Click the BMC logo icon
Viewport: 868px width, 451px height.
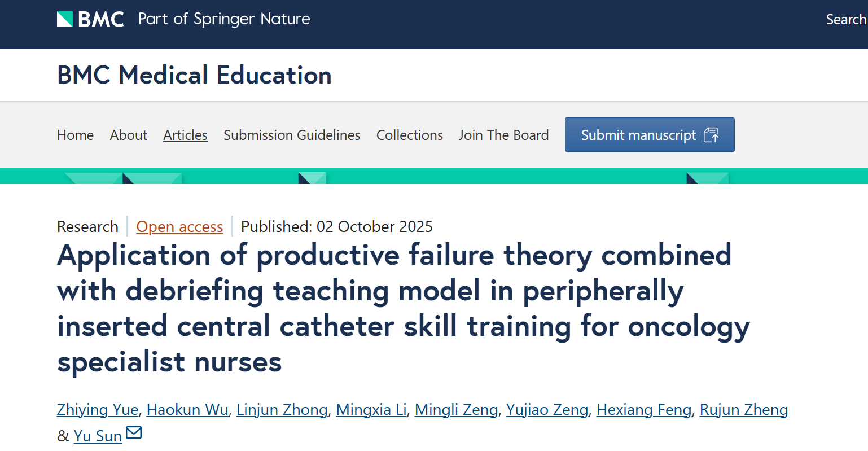[65, 19]
